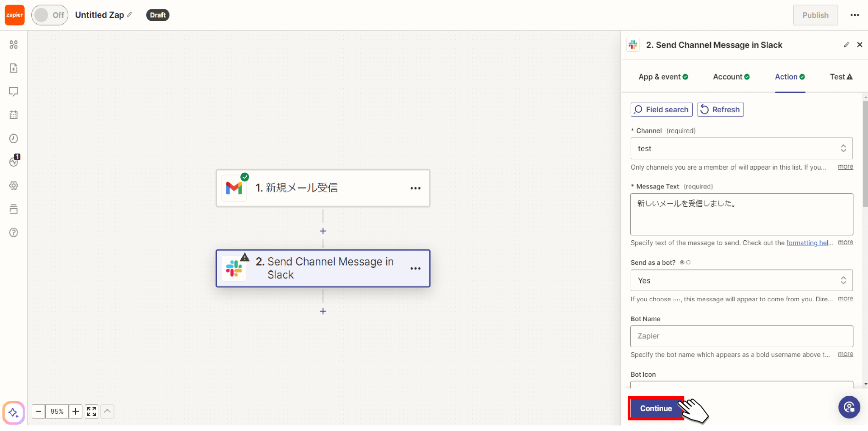Click the fit-to-view expand icon
This screenshot has height=431, width=868.
click(92, 412)
